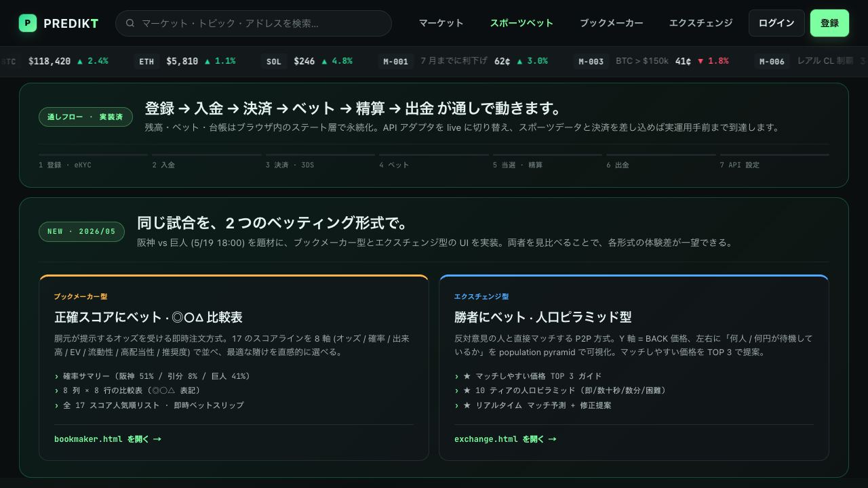Open the マーケット nav item
The height and width of the screenshot is (488, 868).
point(441,23)
